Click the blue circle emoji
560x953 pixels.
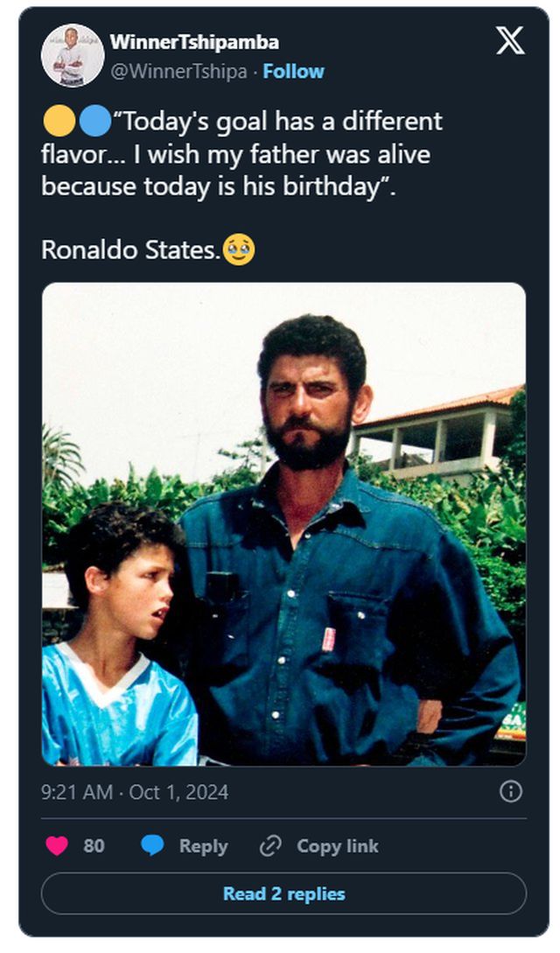(94, 123)
